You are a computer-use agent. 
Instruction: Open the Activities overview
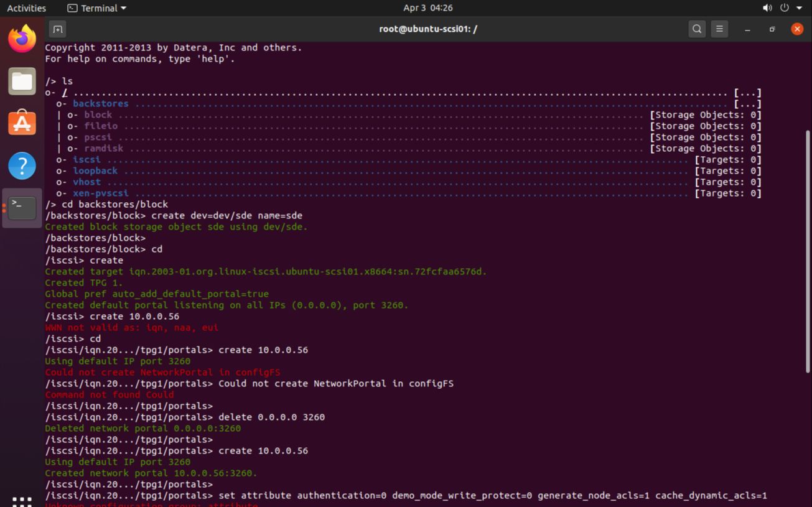26,8
